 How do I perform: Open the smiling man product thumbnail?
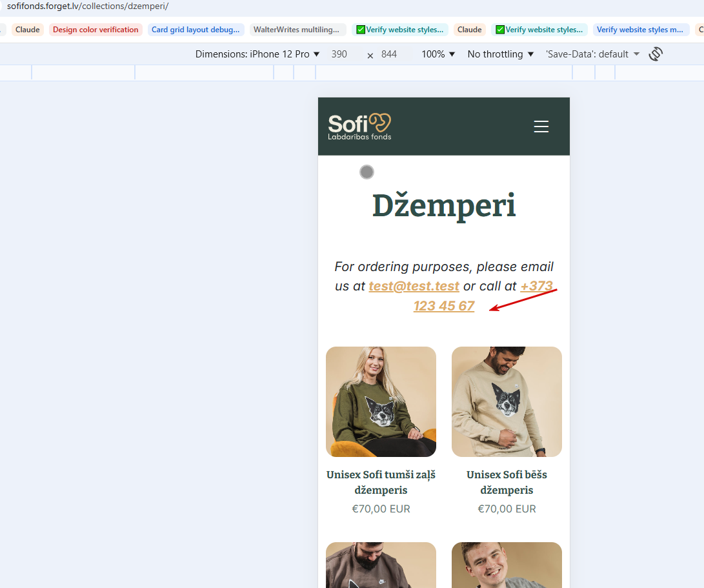coord(507,565)
